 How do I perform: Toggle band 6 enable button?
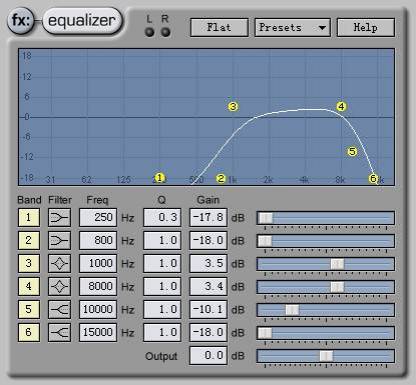click(29, 333)
